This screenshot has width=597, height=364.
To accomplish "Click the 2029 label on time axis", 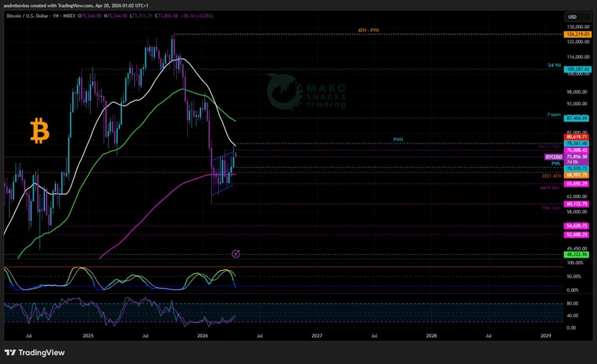I will coord(546,336).
